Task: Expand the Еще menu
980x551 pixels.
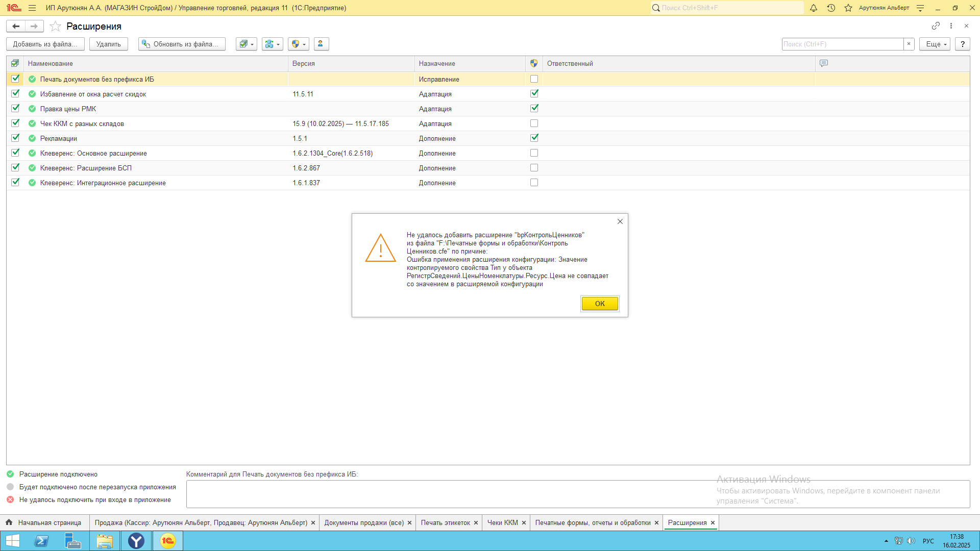Action: [935, 44]
